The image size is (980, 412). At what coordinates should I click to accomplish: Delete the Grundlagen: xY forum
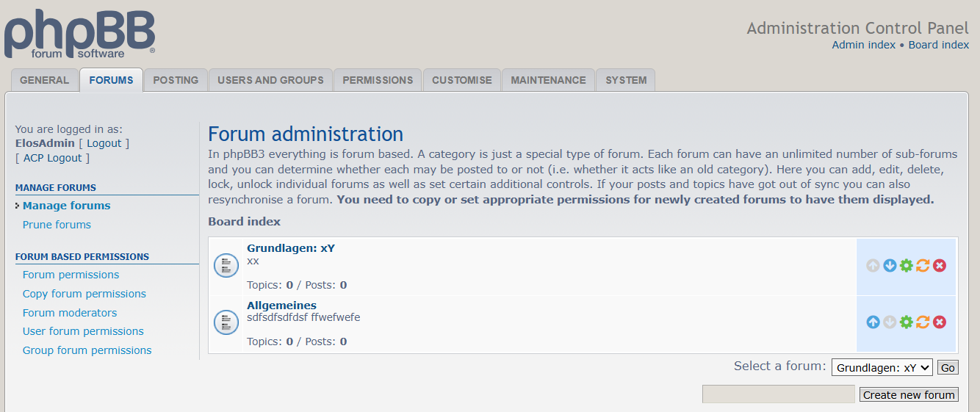[940, 266]
